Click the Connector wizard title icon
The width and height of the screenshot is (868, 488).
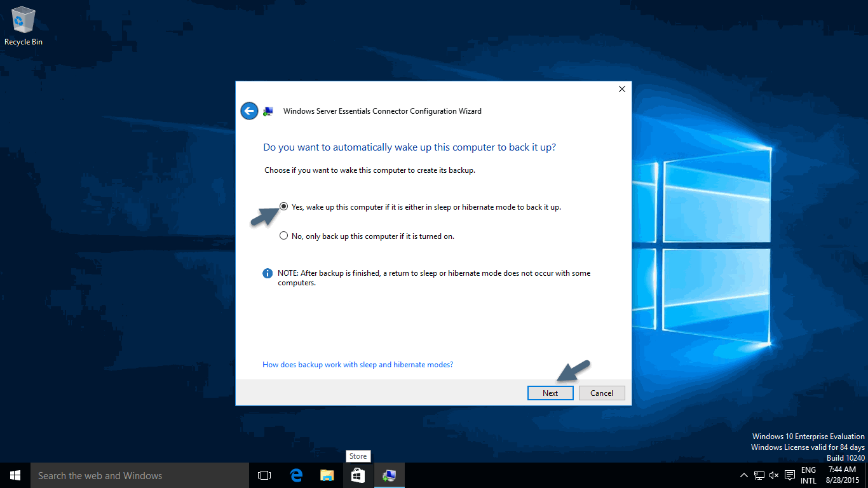(x=268, y=111)
